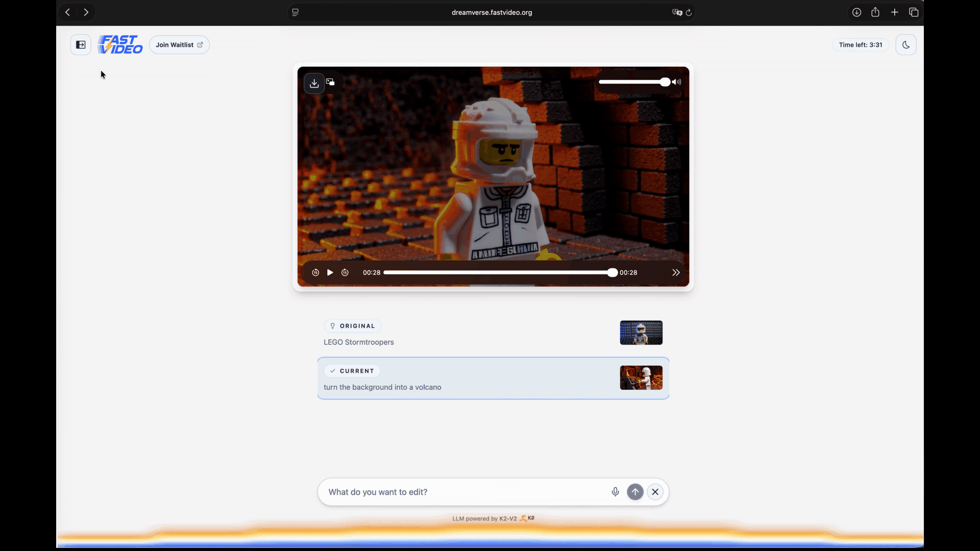Open the volcano edit thumbnail
The image size is (980, 551).
pyautogui.click(x=641, y=378)
